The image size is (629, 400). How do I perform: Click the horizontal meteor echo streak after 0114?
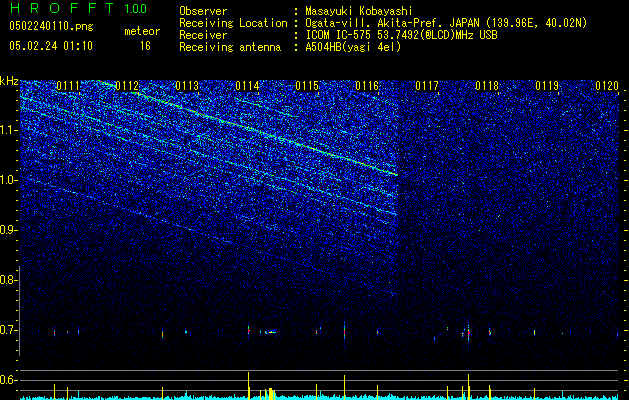(x=271, y=332)
